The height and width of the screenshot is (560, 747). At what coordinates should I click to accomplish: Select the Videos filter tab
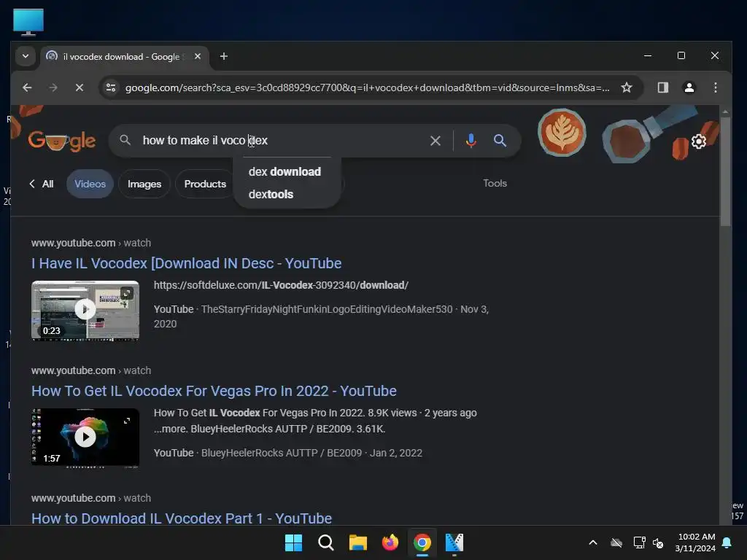(x=90, y=184)
